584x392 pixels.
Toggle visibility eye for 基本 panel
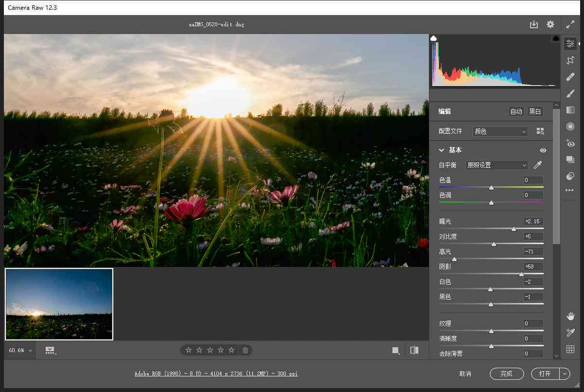[543, 150]
